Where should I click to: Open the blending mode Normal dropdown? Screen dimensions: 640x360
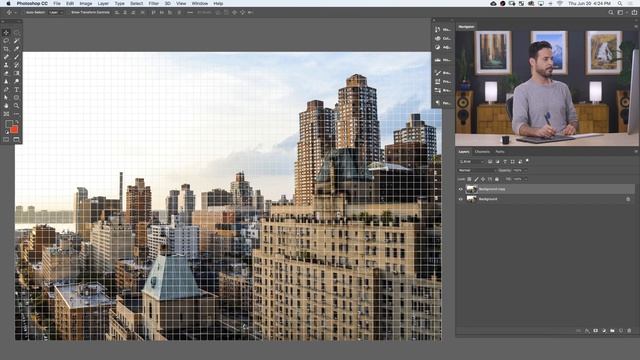[476, 170]
